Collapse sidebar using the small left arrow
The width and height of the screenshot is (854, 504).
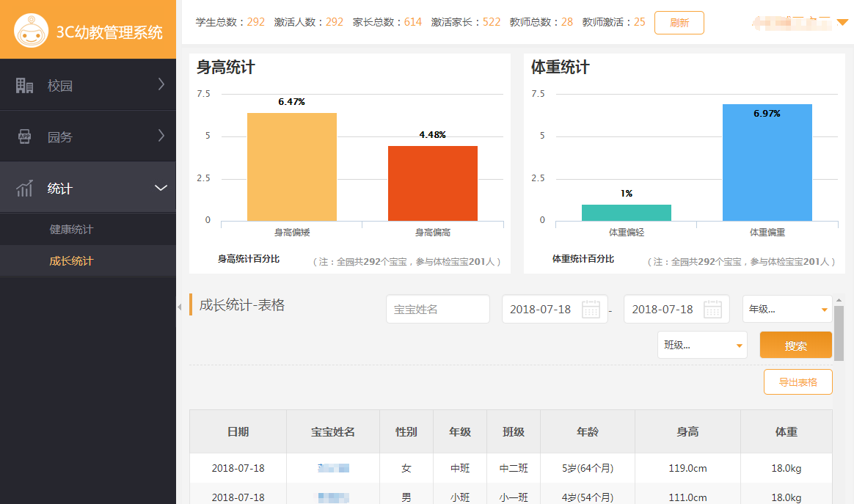[180, 307]
